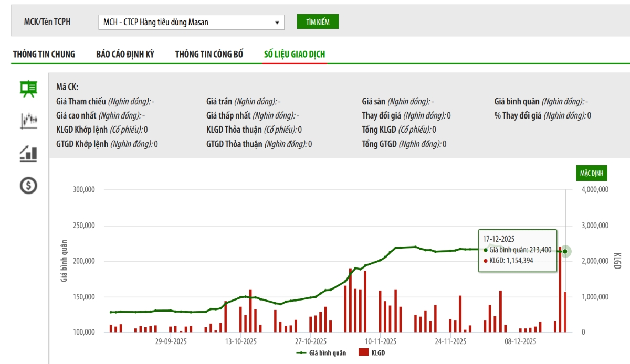Click the highlighted 17-12-2025 price data point
The image size is (630, 364).
[x=565, y=251]
